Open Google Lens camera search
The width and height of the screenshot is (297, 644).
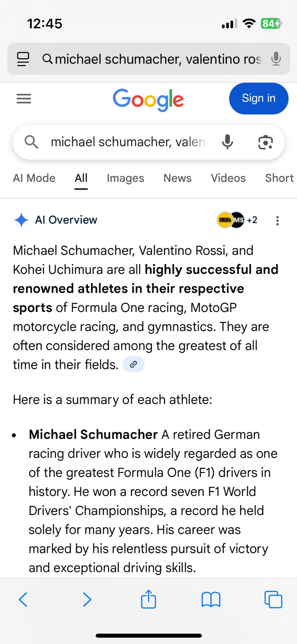click(x=266, y=142)
